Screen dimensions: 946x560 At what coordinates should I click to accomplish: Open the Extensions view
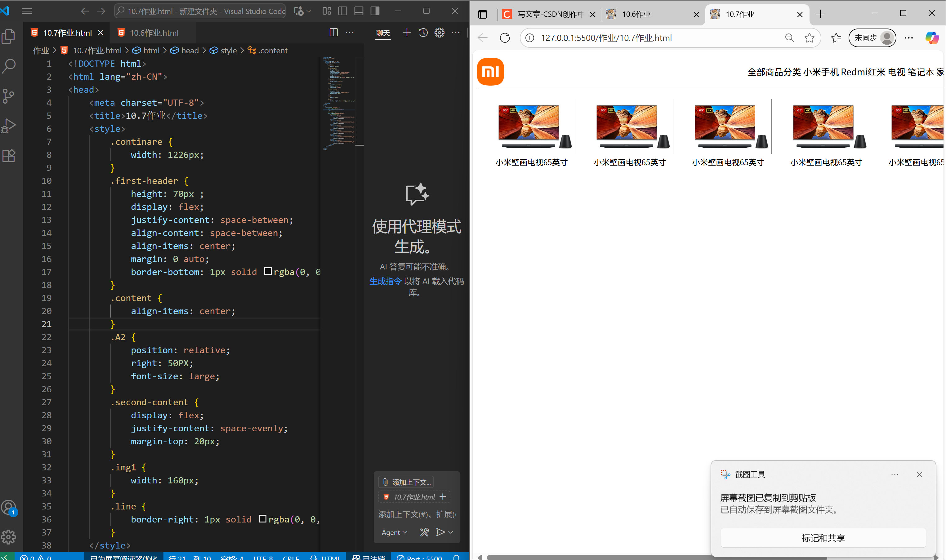(9, 155)
